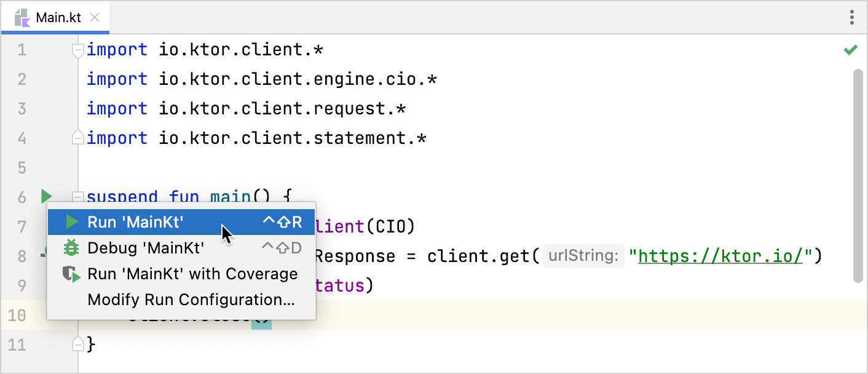This screenshot has height=374, width=868.
Task: Collapse main function using line 6 fold marker
Action: pos(77,197)
